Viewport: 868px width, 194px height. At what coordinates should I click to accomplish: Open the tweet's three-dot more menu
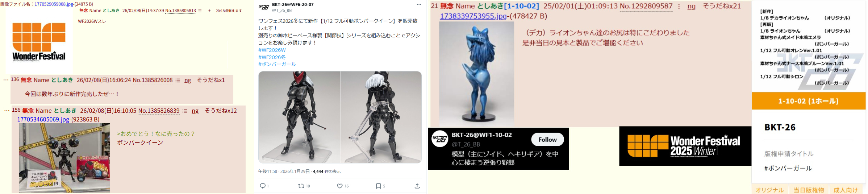click(419, 5)
